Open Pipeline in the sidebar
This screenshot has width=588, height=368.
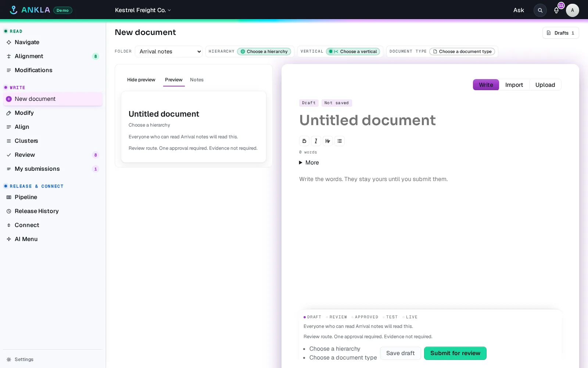click(x=53, y=197)
